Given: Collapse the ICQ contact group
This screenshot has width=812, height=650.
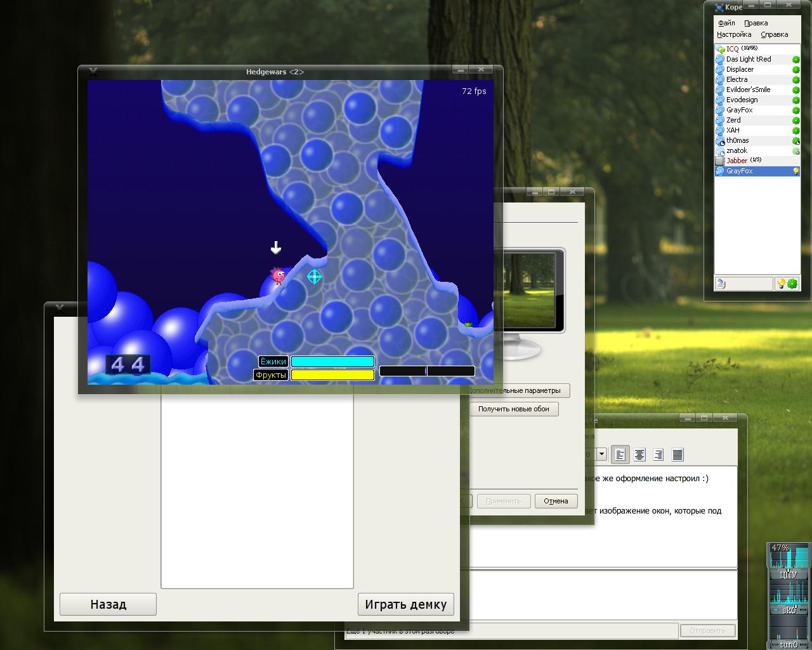Looking at the screenshot, I should (721, 49).
